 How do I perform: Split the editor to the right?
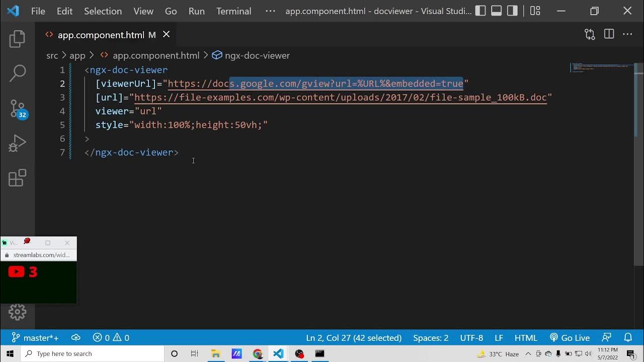click(x=609, y=34)
